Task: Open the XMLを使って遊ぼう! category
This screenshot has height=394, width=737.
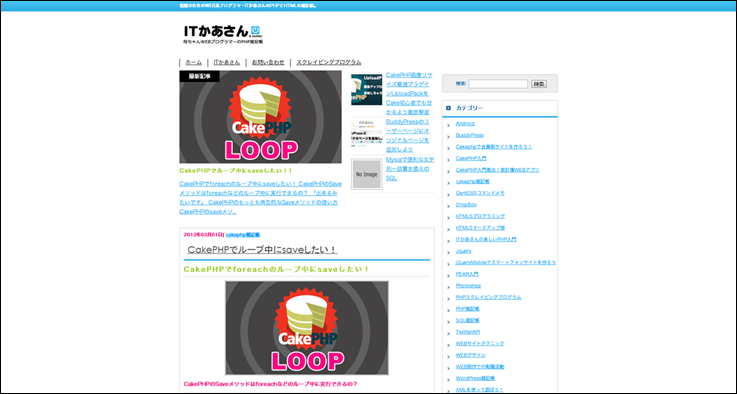Action: [x=479, y=390]
